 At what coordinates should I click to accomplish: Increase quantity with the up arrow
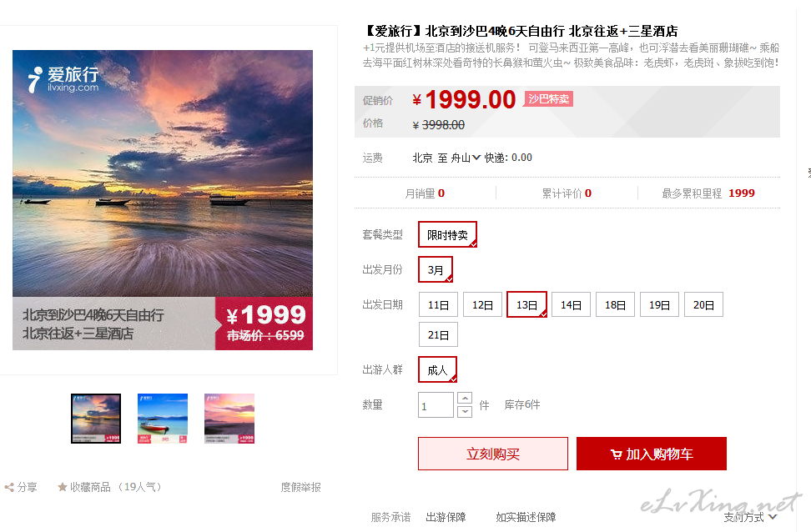(x=465, y=398)
